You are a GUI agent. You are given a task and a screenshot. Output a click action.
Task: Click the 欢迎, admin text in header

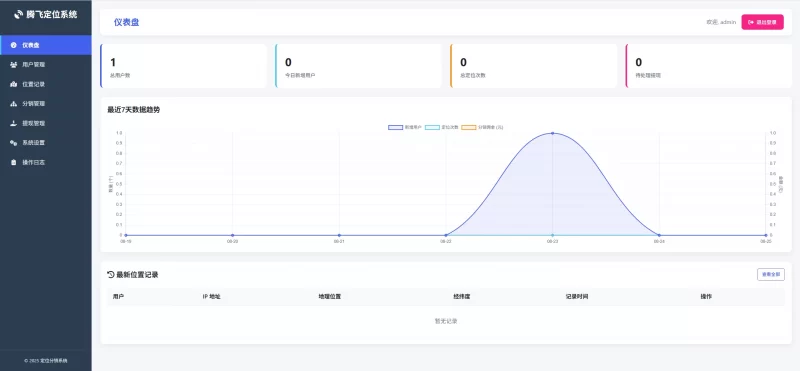pos(721,22)
